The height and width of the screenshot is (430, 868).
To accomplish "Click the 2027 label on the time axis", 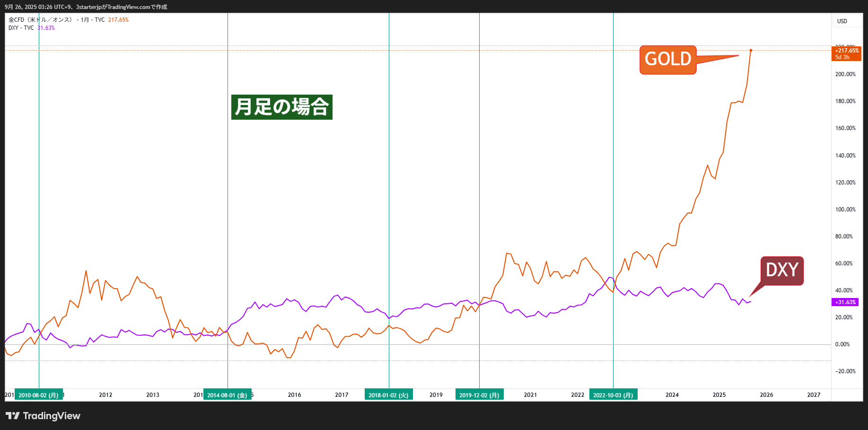I will [x=814, y=395].
